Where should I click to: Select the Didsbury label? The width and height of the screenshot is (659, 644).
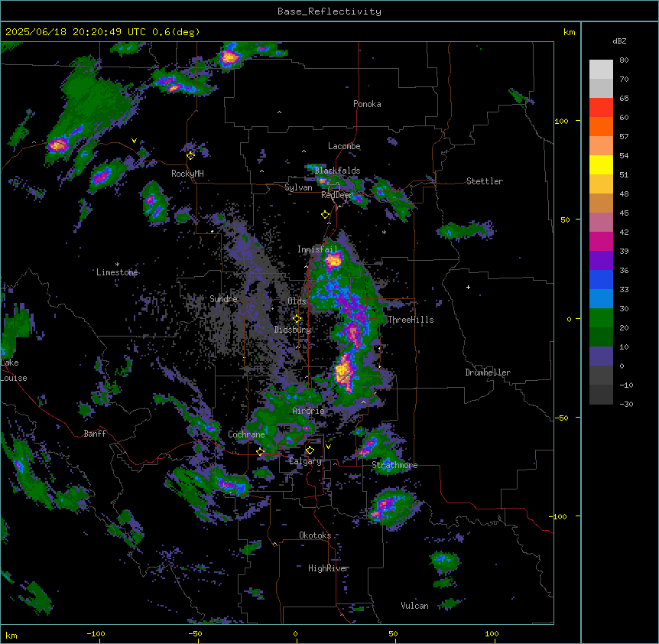(293, 330)
